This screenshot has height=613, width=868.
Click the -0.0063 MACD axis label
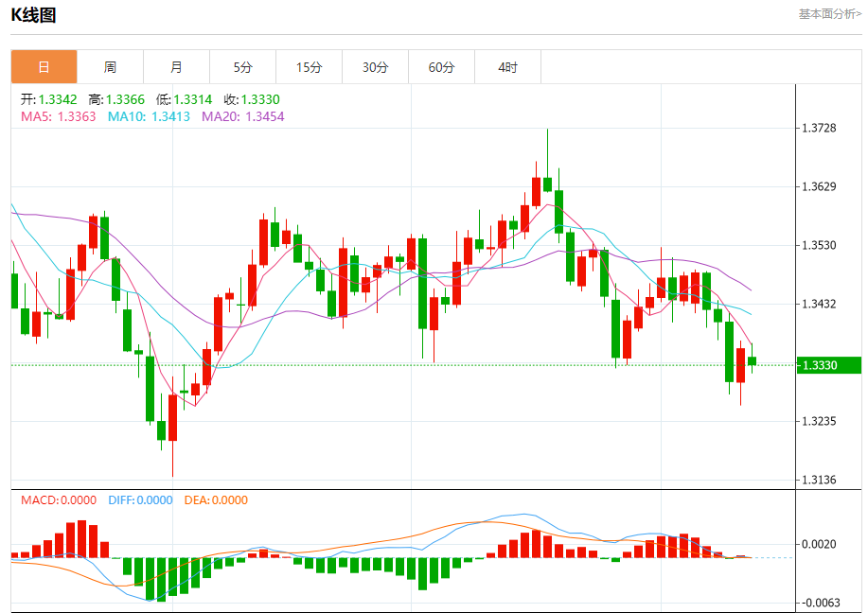(x=820, y=603)
